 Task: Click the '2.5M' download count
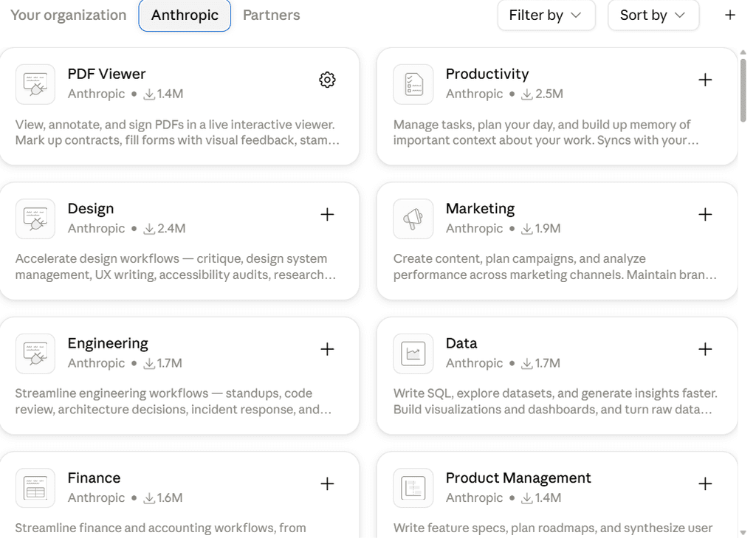click(549, 94)
